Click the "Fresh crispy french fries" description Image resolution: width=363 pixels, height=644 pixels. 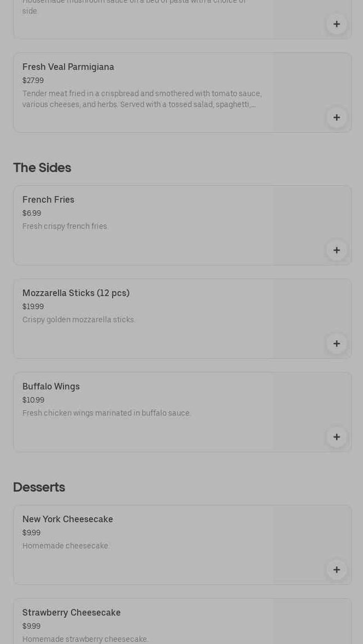pos(65,226)
